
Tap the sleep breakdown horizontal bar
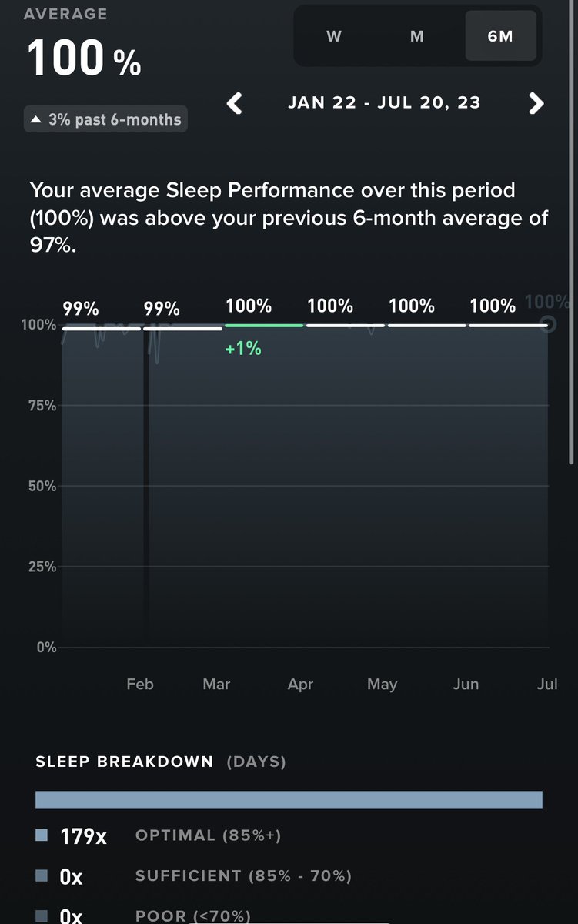point(289,800)
